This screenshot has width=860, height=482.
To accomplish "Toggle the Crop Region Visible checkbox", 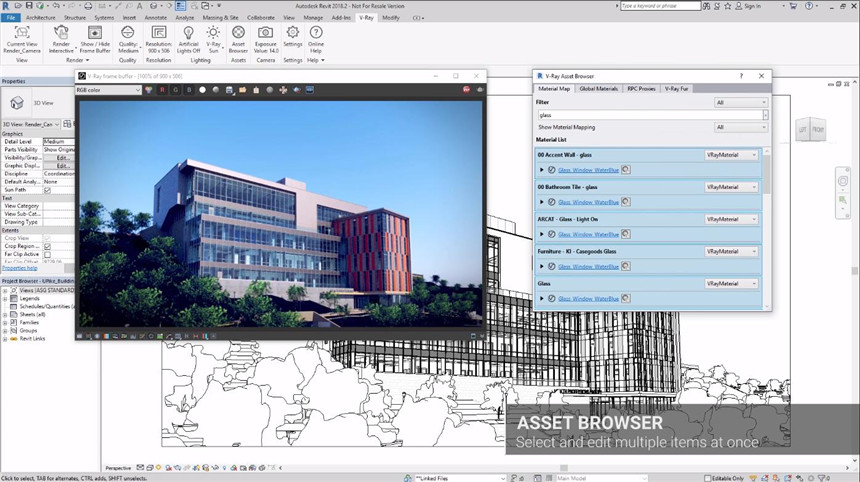I will (47, 246).
